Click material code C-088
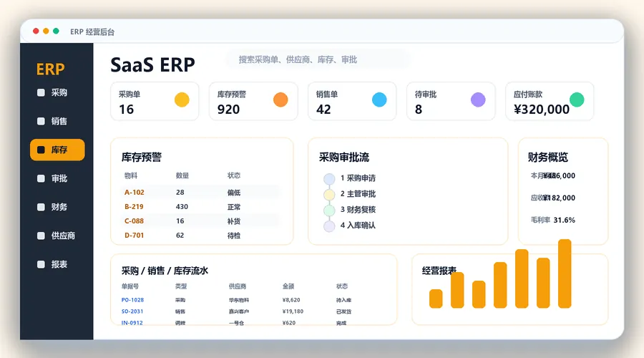This screenshot has width=644, height=358. [135, 221]
